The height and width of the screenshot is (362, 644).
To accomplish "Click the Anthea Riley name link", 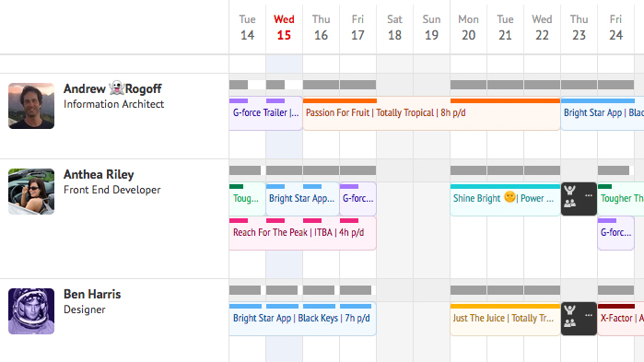I will pyautogui.click(x=99, y=174).
